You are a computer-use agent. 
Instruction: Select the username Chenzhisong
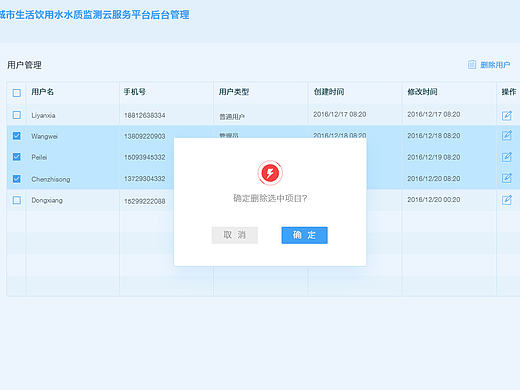pos(51,179)
